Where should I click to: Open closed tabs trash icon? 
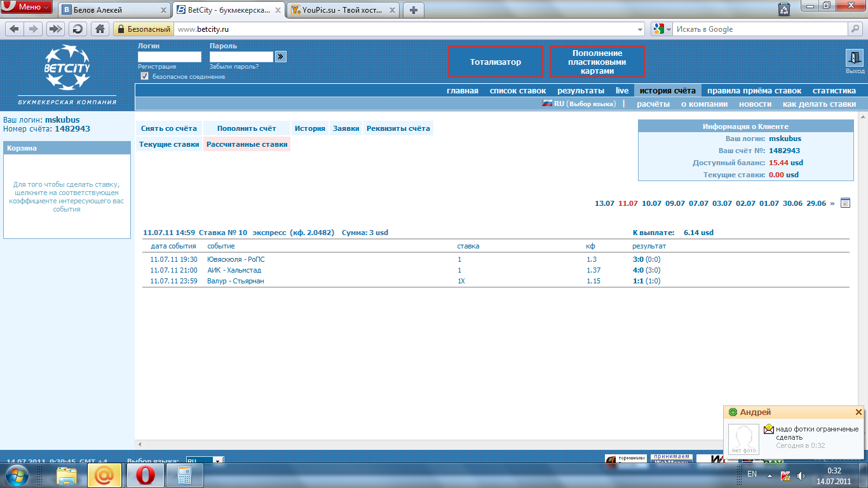tap(784, 9)
